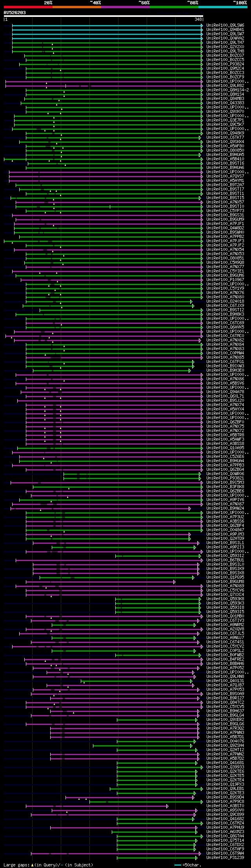Select hit label UniRef100_Q7XXC4
Viewport: 251px width, 868px height.
(225, 595)
